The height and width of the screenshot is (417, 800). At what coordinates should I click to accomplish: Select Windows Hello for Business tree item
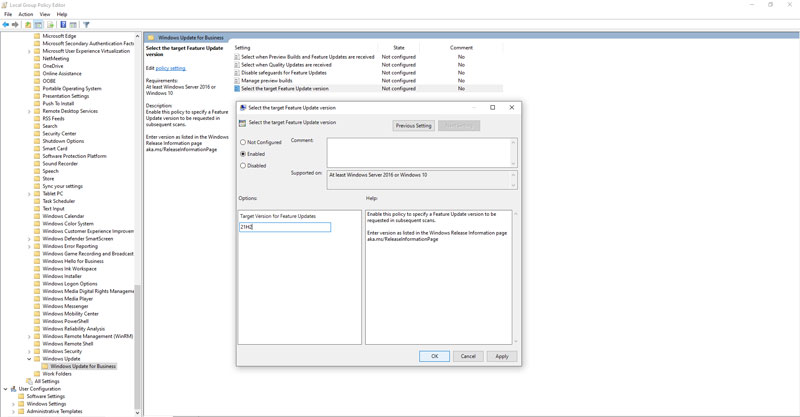[x=73, y=261]
